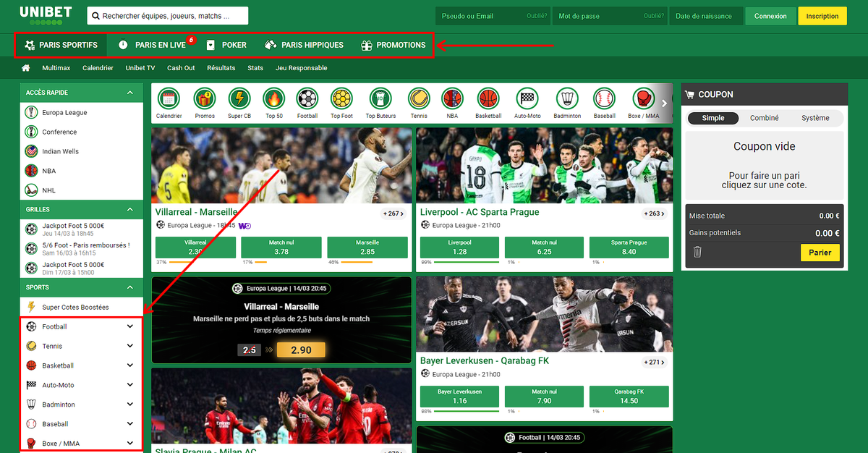
Task: Open Bayer Leverkusen - Qarabag FK match image
Action: (545, 314)
